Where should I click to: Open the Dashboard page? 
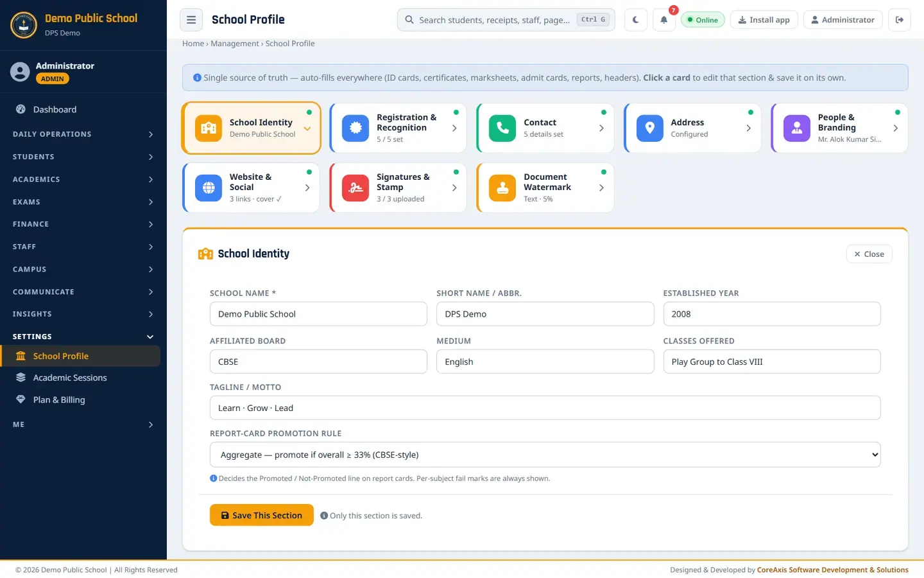(81, 109)
